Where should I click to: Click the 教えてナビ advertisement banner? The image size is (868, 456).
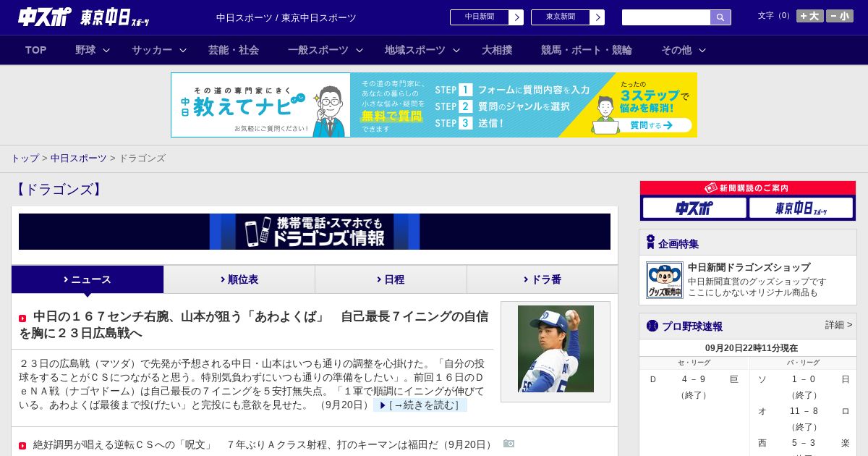434,105
